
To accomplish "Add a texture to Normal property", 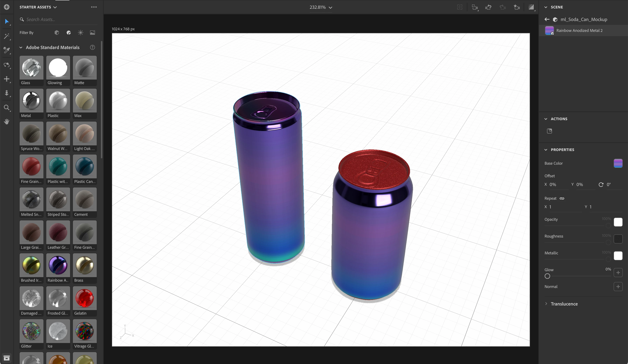I will [618, 287].
